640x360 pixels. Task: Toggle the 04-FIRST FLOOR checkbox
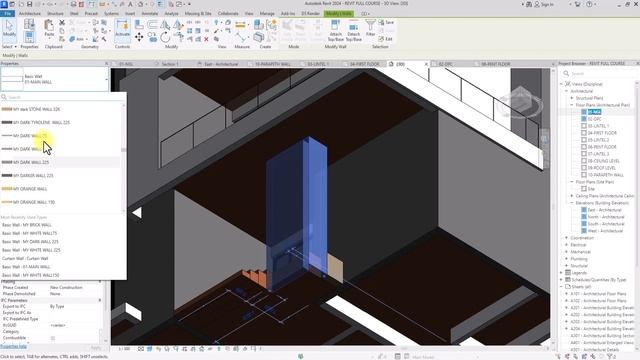584,133
